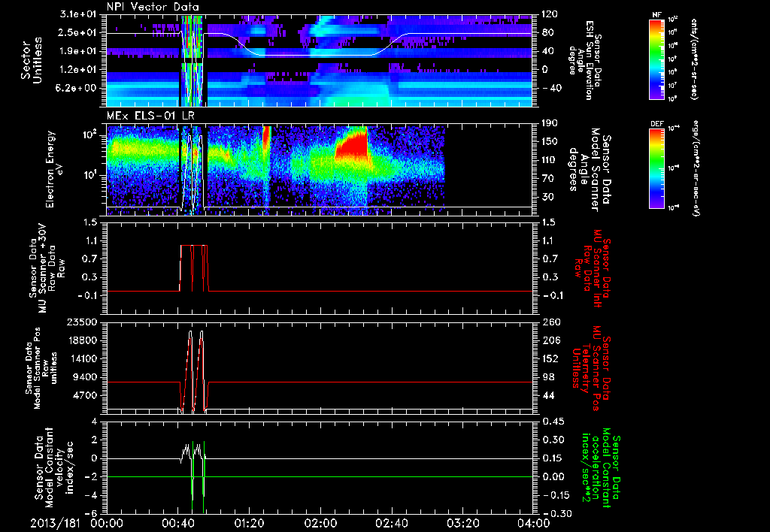The width and height of the screenshot is (770, 532).
Task: Click the '260' telemetry tick value
Action: (550, 322)
